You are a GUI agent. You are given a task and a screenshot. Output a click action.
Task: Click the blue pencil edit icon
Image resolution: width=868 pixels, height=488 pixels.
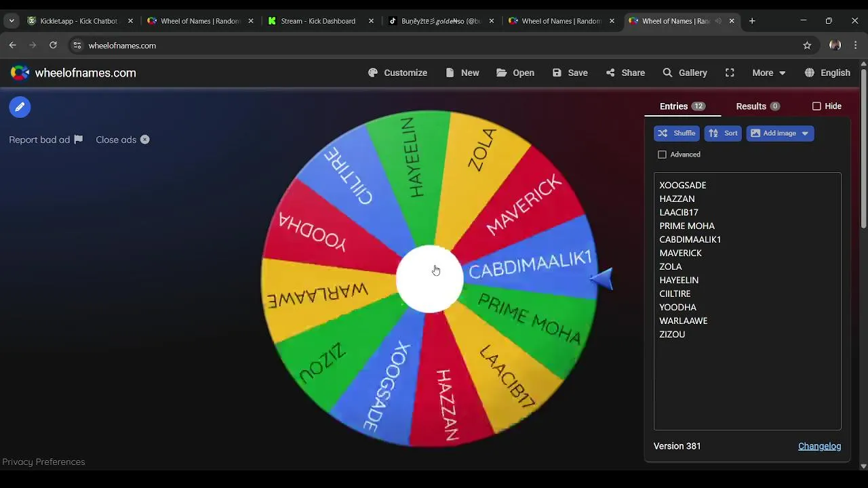pyautogui.click(x=20, y=107)
